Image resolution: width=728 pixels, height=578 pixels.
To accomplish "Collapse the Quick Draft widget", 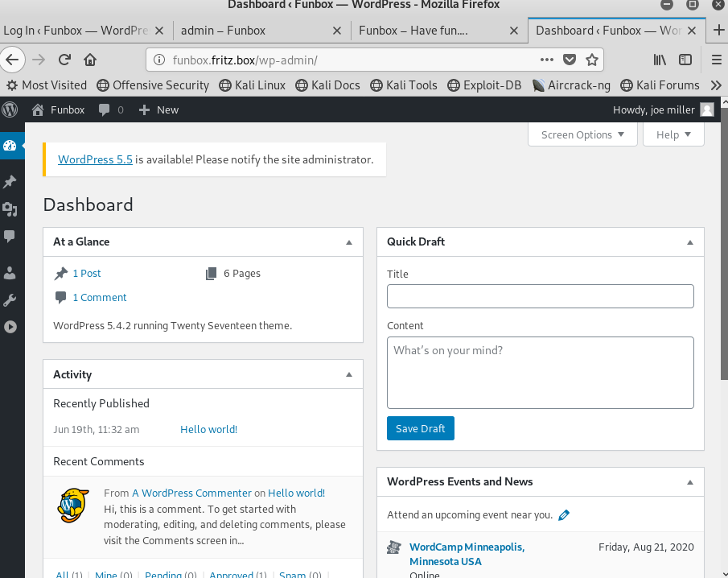I will point(690,242).
